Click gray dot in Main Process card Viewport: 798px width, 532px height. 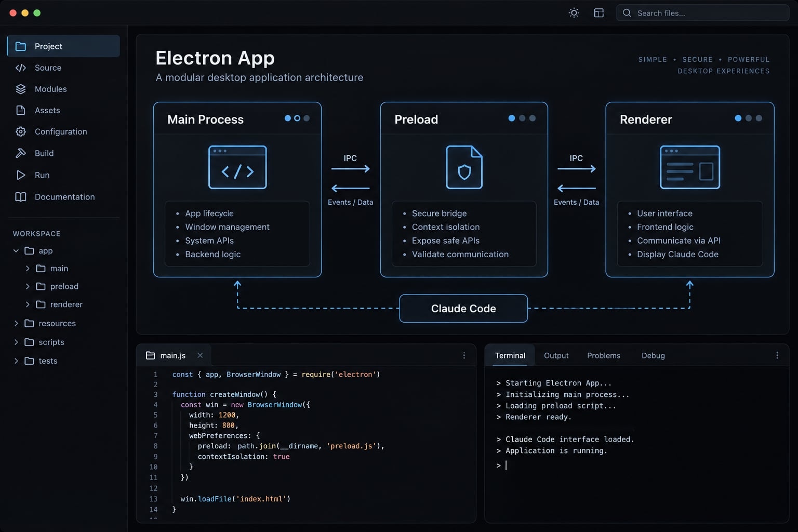307,118
